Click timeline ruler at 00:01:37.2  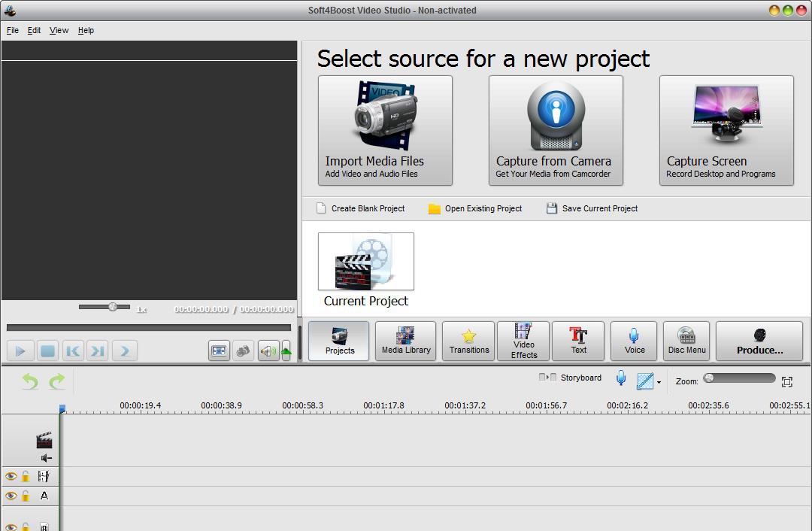465,405
